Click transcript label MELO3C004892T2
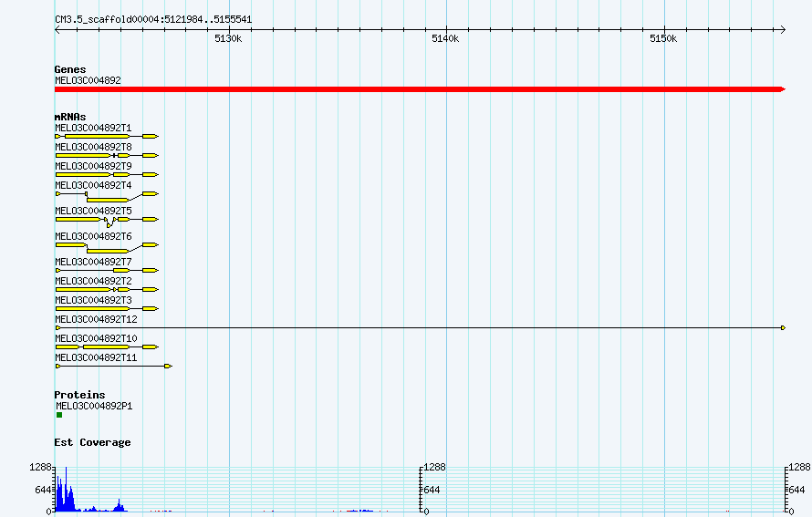The height and width of the screenshot is (517, 812). [93, 281]
